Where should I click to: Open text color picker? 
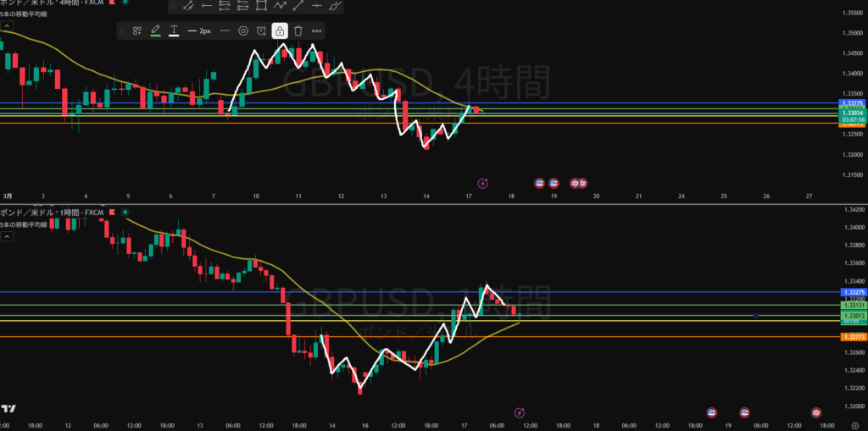click(x=174, y=30)
